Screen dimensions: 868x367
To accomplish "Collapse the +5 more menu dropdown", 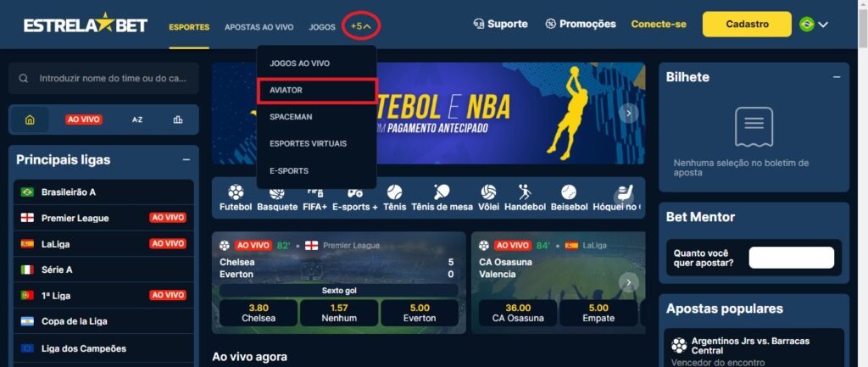I will pos(361,26).
